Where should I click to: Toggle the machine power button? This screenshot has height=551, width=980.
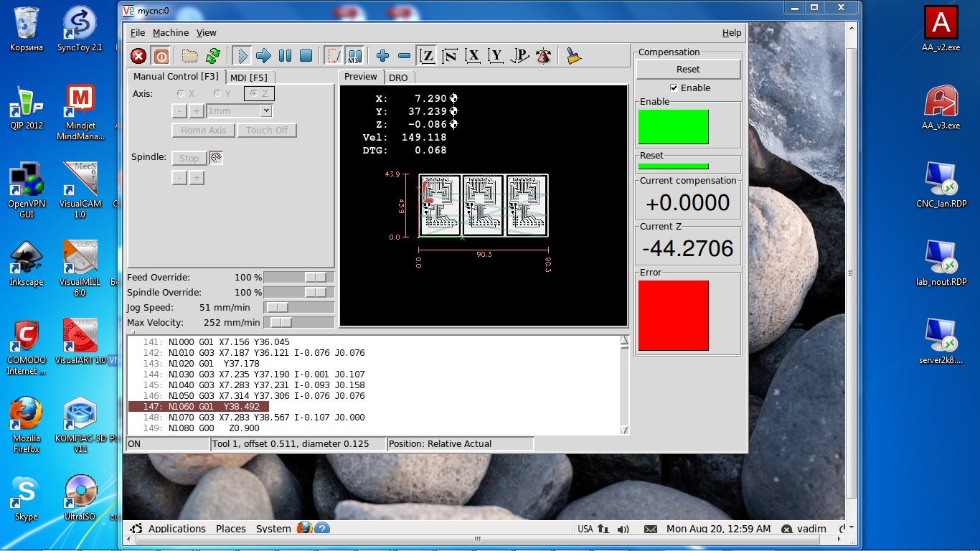[x=161, y=56]
